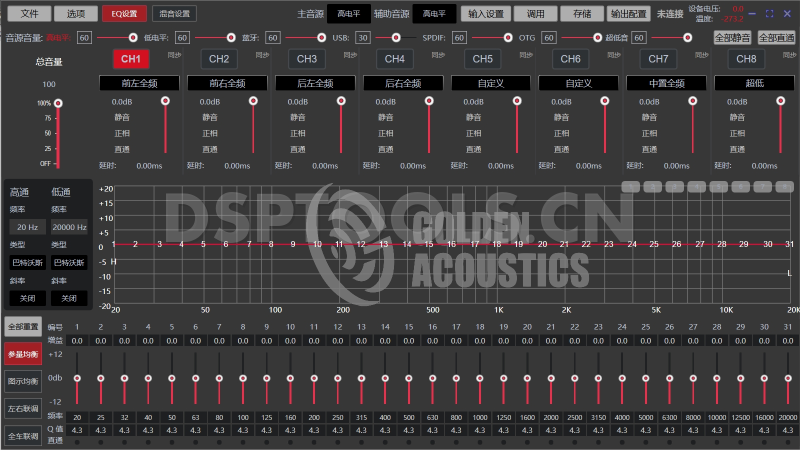Adjust the 高电平 source volume slider
Screen dimensions: 800x450
[133, 38]
